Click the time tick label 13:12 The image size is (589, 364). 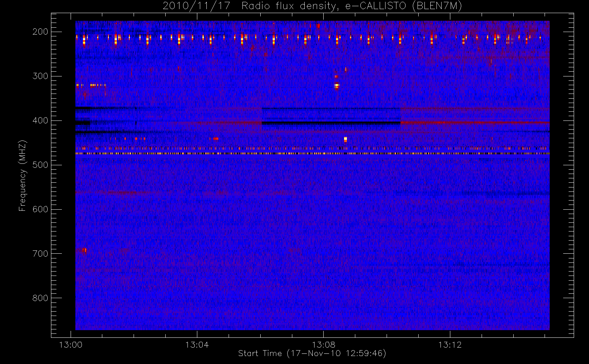(450, 345)
